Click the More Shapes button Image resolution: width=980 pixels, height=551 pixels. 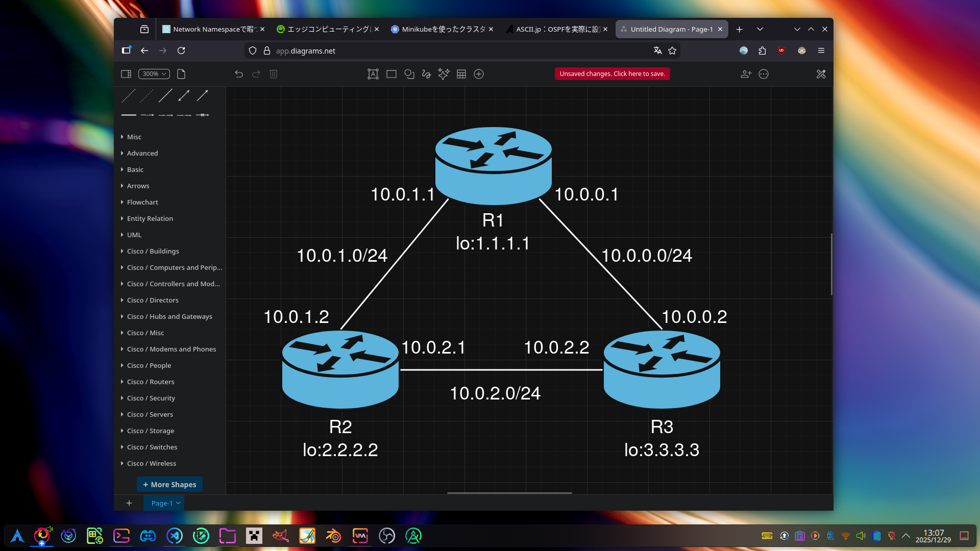[169, 484]
